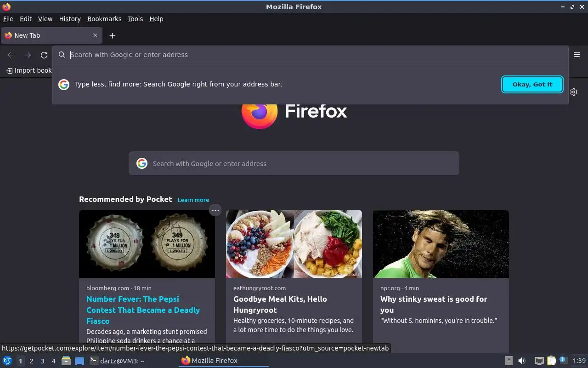Select the New Tab tab
This screenshot has height=368, width=588.
tap(51, 35)
